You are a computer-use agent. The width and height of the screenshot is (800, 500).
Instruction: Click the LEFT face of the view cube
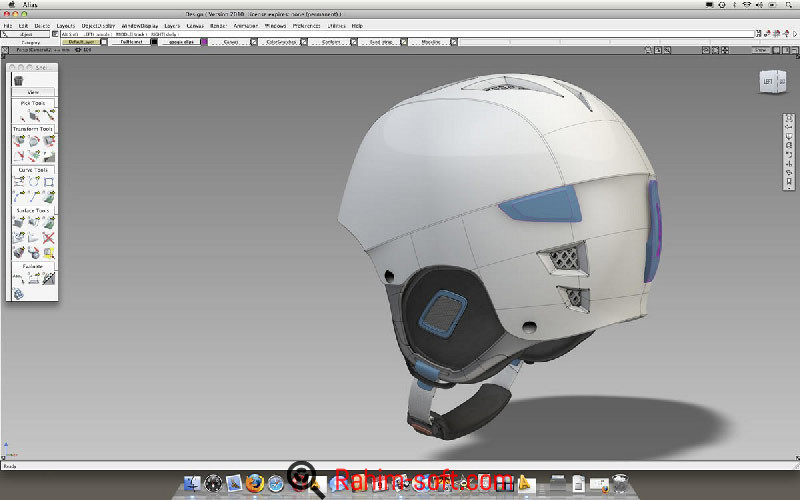point(769,83)
